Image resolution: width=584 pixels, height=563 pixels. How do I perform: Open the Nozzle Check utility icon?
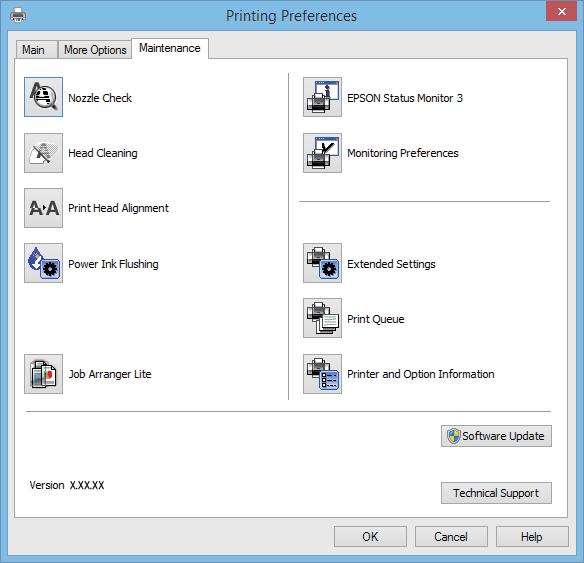pyautogui.click(x=44, y=97)
